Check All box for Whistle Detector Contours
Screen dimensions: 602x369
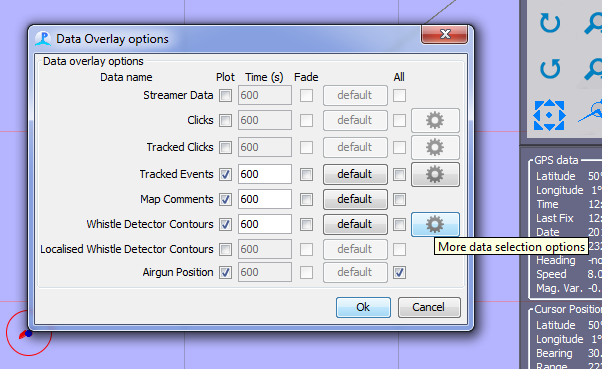click(399, 225)
